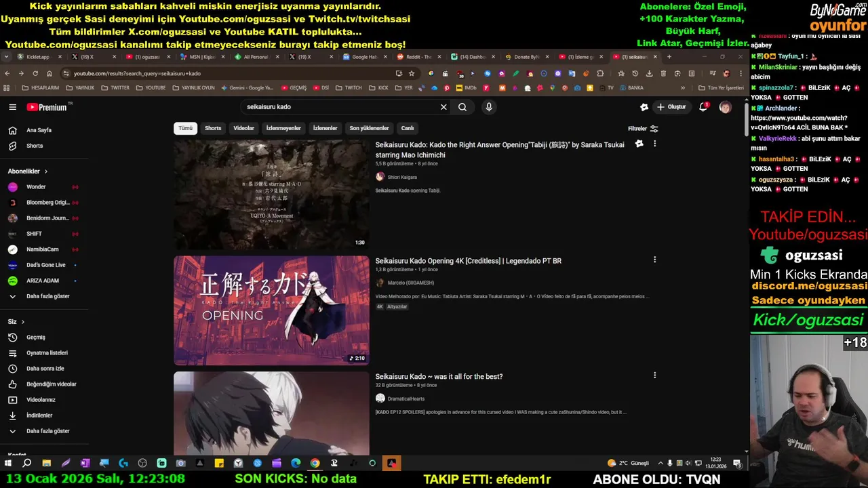Switch to the All Personal browser tab
Viewport: 868px width, 488px height.
point(254,57)
